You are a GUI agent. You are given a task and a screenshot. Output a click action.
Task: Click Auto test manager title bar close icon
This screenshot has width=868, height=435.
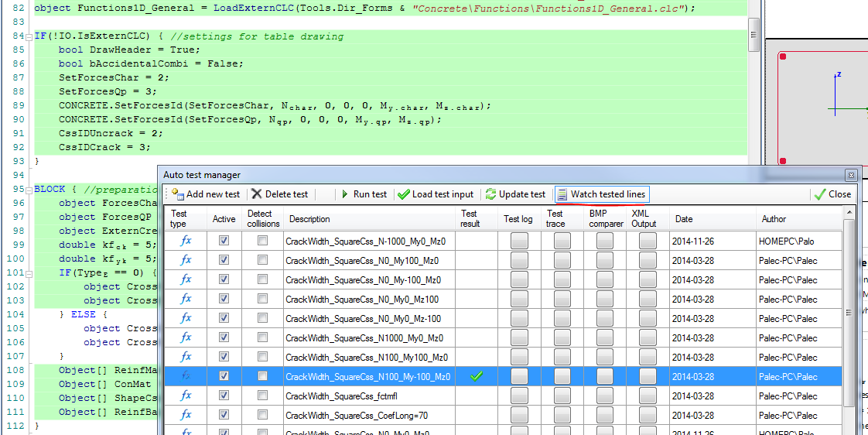pos(851,175)
